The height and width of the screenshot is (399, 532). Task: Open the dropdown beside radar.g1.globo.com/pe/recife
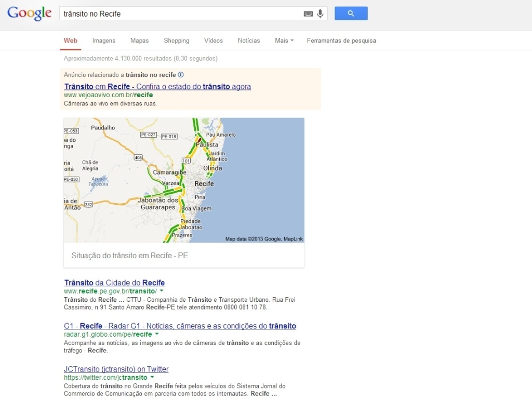pyautogui.click(x=157, y=335)
